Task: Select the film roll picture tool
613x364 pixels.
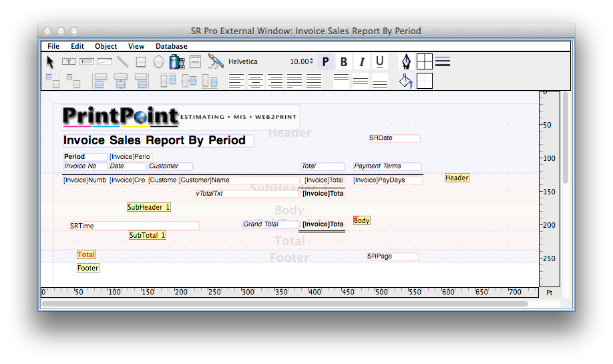Action: [177, 61]
